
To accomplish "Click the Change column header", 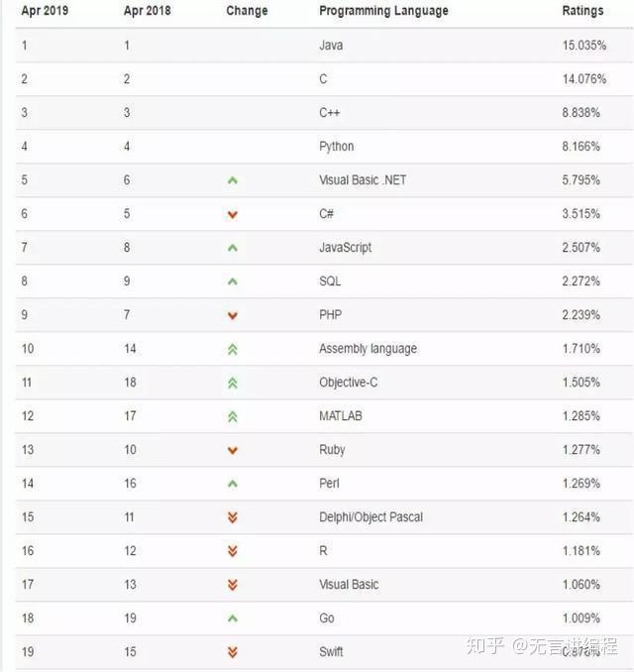I will pos(247,11).
